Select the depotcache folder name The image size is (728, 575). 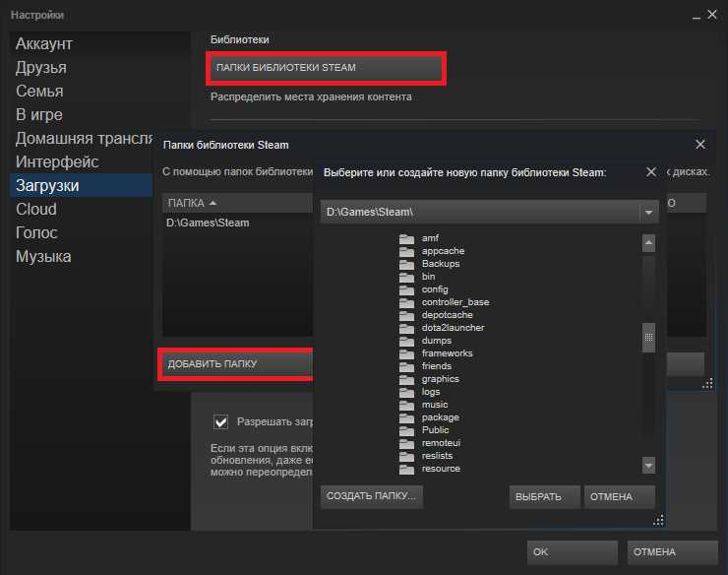click(447, 315)
